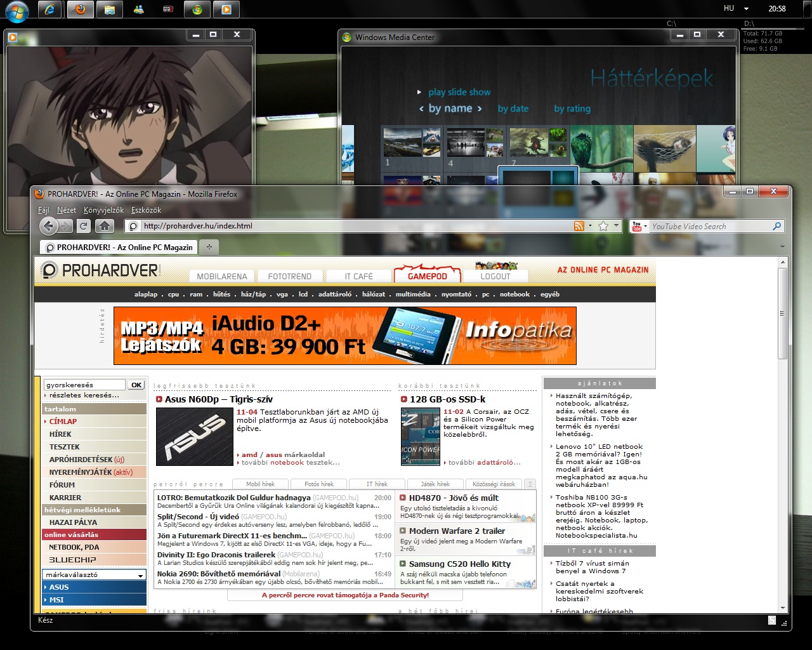The image size is (812, 650).
Task: Click the media player window title icon
Action: (x=12, y=37)
